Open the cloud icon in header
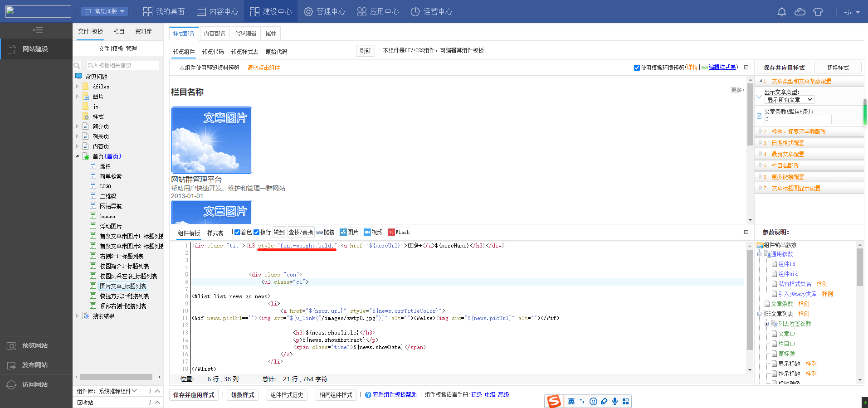The height and width of the screenshot is (408, 868). (800, 12)
